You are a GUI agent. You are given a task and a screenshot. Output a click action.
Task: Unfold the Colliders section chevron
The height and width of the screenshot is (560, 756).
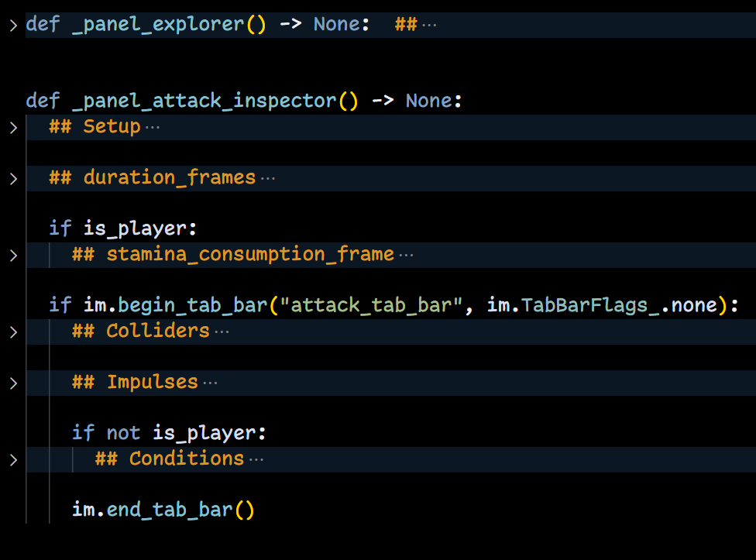pos(12,332)
